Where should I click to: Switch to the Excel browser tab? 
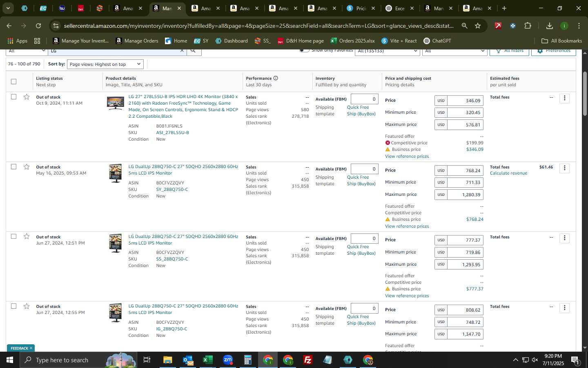coord(399,8)
